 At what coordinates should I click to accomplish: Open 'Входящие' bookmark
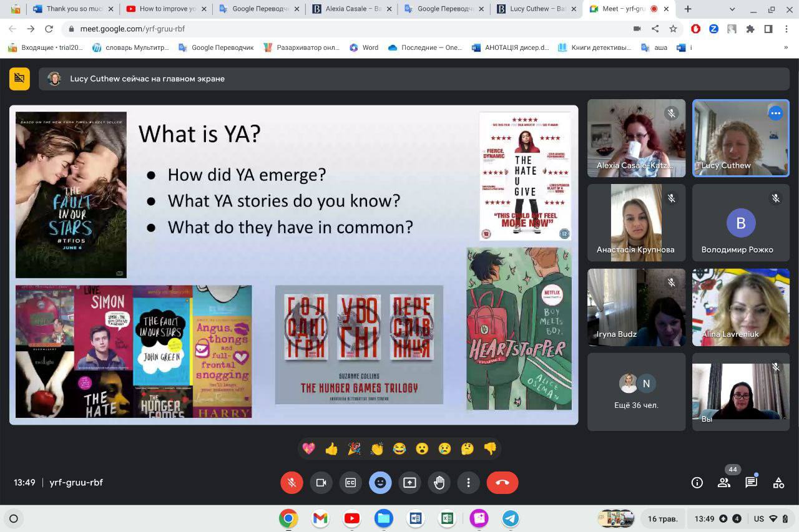click(x=46, y=47)
